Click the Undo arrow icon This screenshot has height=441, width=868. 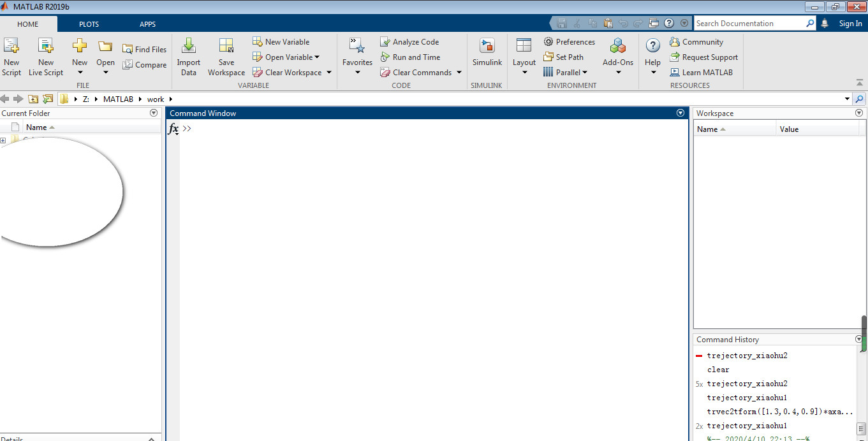(x=623, y=23)
